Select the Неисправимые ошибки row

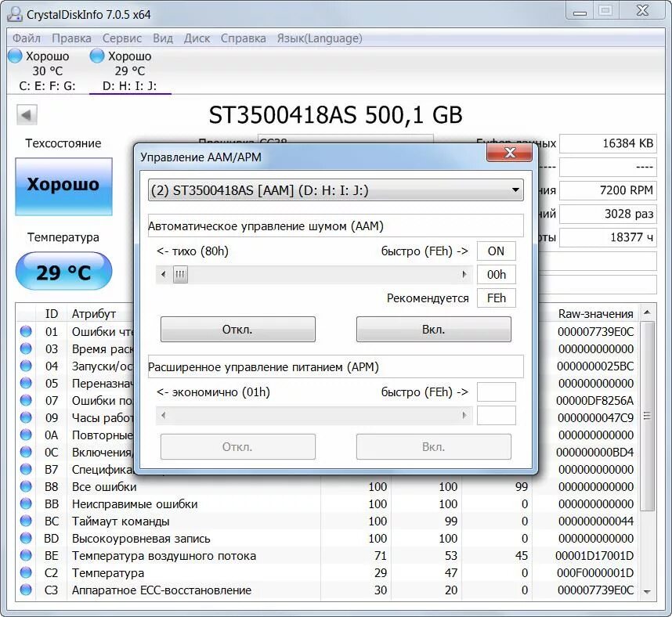328,503
